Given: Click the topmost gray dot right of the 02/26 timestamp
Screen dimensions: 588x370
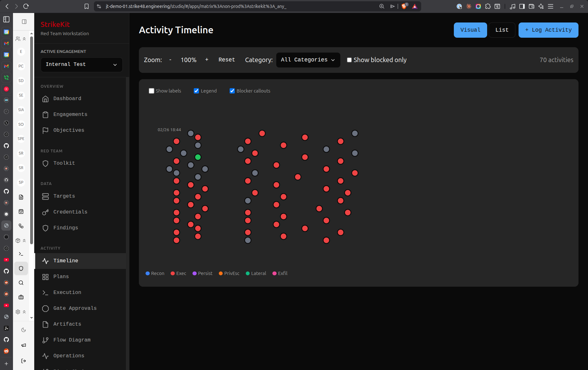Looking at the screenshot, I should 191,133.
